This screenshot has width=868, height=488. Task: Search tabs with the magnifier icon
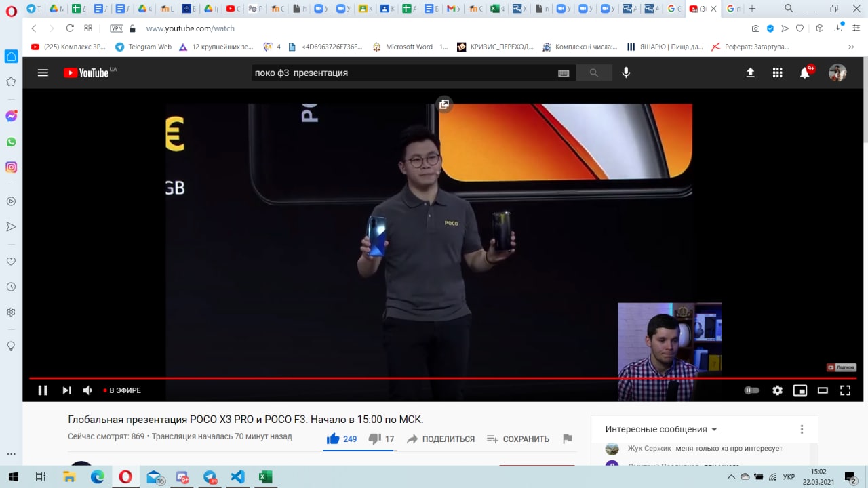(x=789, y=9)
